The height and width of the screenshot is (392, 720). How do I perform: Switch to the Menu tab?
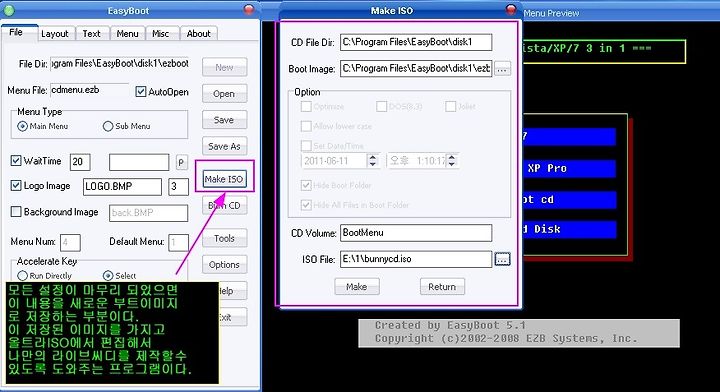click(x=127, y=34)
